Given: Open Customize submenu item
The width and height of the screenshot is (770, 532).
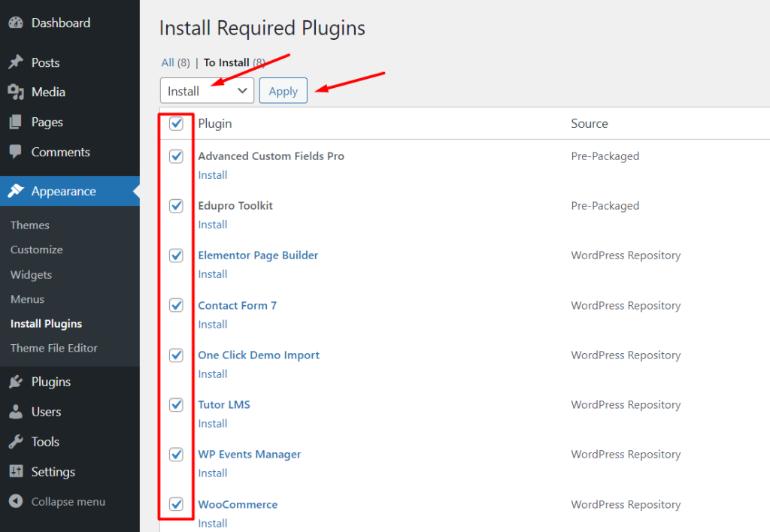Looking at the screenshot, I should (x=37, y=249).
